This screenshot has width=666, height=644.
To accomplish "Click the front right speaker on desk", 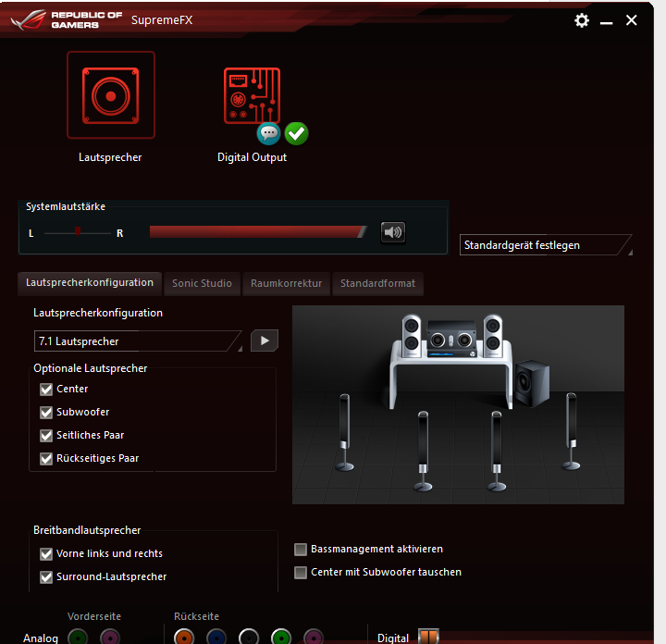I will coord(493,336).
